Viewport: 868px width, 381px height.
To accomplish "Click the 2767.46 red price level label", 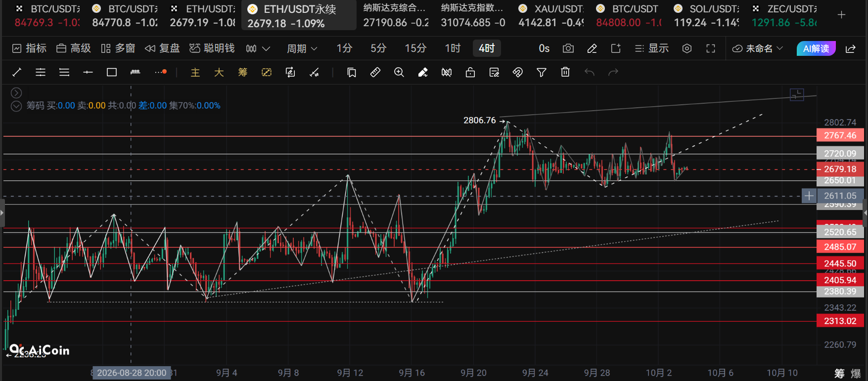I will (x=840, y=135).
